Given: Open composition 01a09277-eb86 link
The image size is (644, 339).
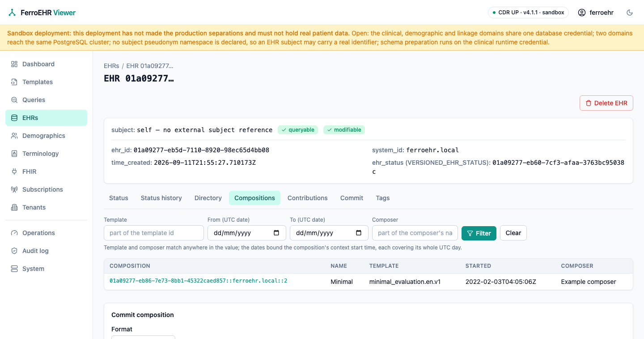Looking at the screenshot, I should (198, 281).
